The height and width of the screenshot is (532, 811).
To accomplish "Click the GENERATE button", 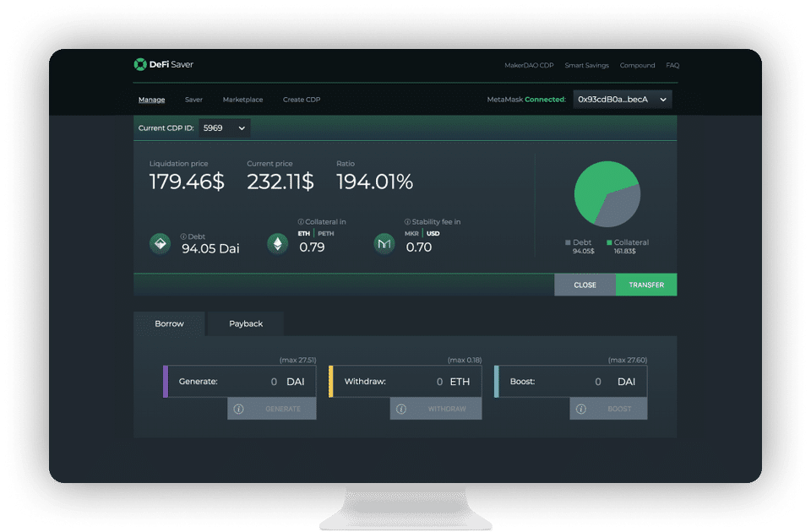I will [271, 409].
